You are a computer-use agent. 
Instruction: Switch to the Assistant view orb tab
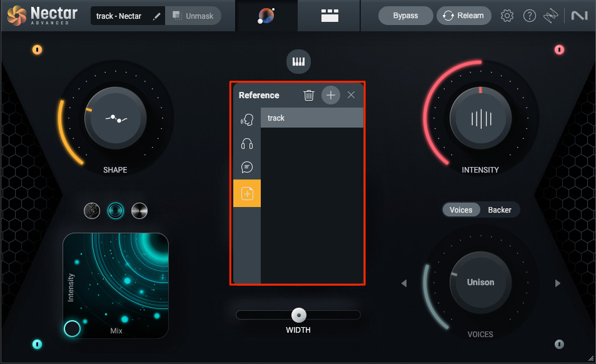coord(266,16)
